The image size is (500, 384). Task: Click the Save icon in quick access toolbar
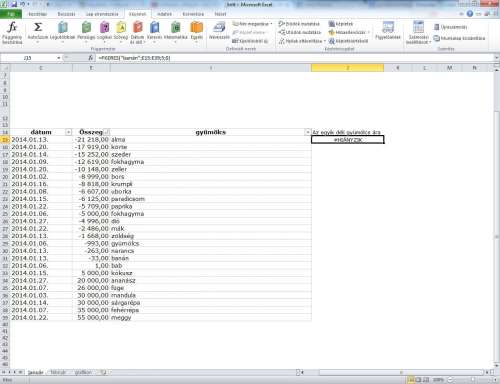[14, 4]
